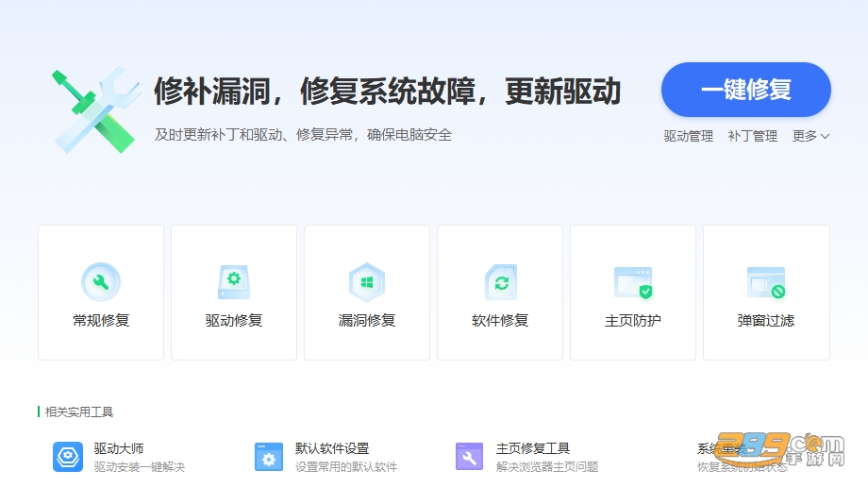Open the 驱动大师 tool title

(x=119, y=448)
